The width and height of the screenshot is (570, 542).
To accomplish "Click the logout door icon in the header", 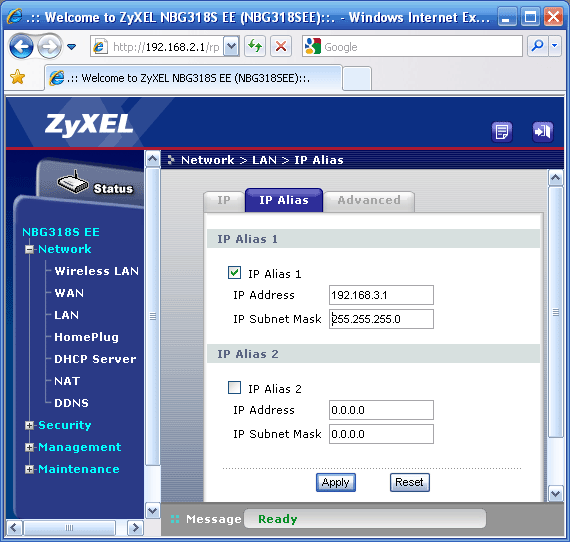I will click(x=543, y=131).
